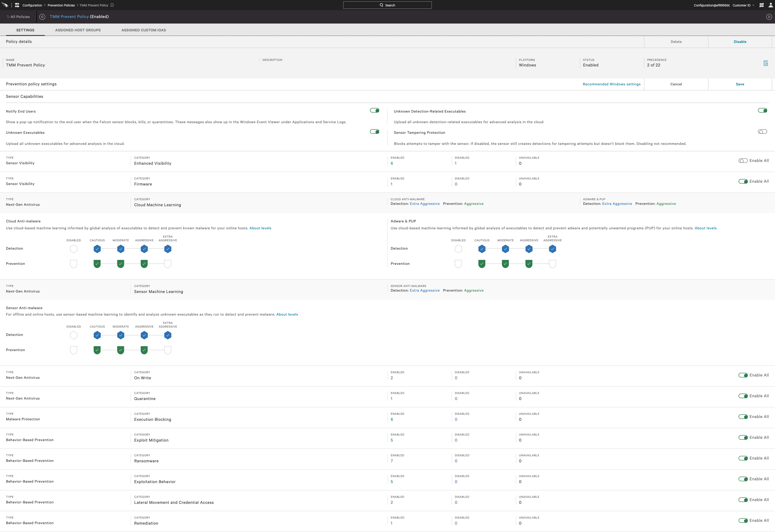Click the CrowdStrike falcon logo

pyautogui.click(x=5, y=5)
